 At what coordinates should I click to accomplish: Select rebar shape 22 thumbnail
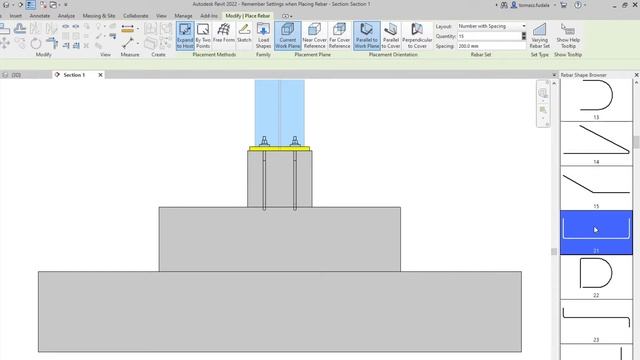tap(596, 277)
